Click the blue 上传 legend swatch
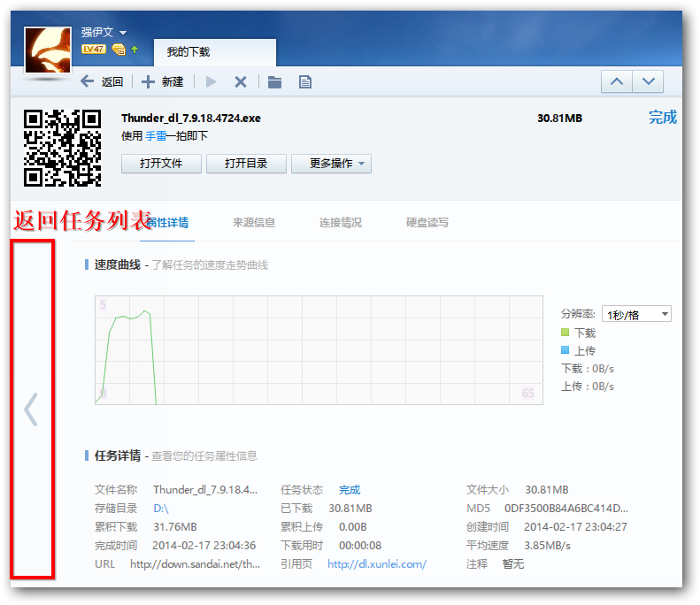Image resolution: width=700 pixels, height=605 pixels. click(565, 350)
